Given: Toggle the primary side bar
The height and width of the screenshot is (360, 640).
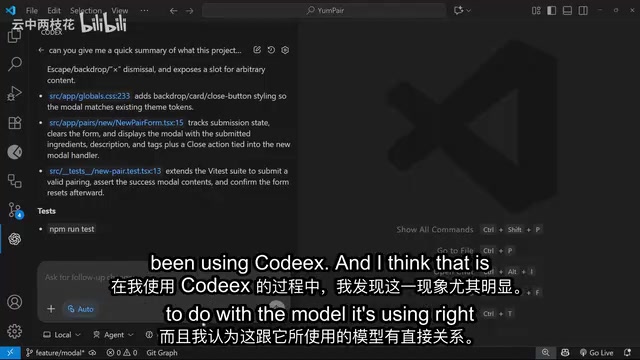Looking at the screenshot, I should [x=551, y=11].
